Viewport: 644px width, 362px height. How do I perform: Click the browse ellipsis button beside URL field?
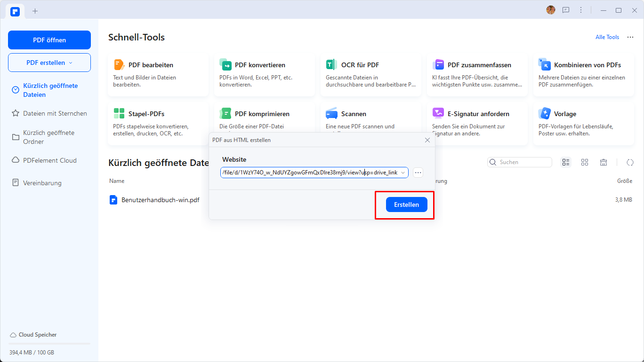tap(418, 173)
